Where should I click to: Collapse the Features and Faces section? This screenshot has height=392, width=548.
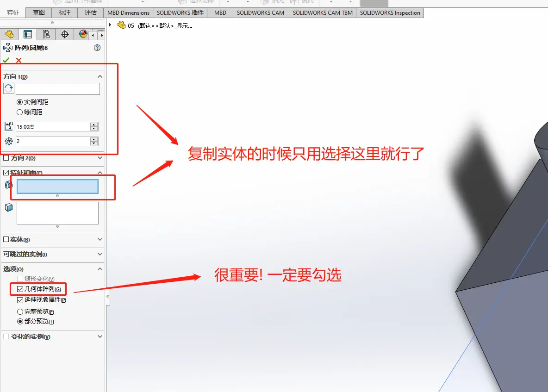tap(100, 173)
